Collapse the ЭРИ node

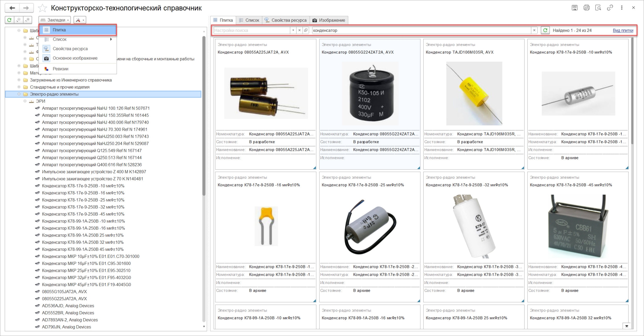[x=25, y=101]
